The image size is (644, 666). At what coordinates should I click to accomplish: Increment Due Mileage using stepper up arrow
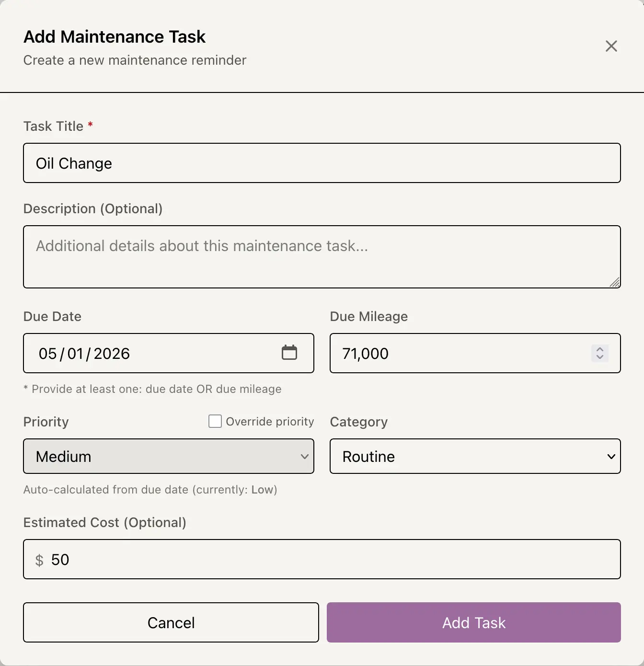click(599, 349)
